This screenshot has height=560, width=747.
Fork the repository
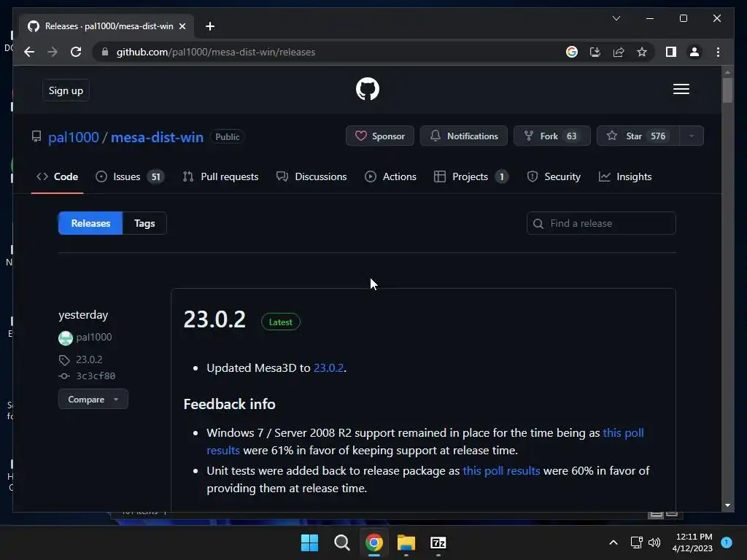551,136
